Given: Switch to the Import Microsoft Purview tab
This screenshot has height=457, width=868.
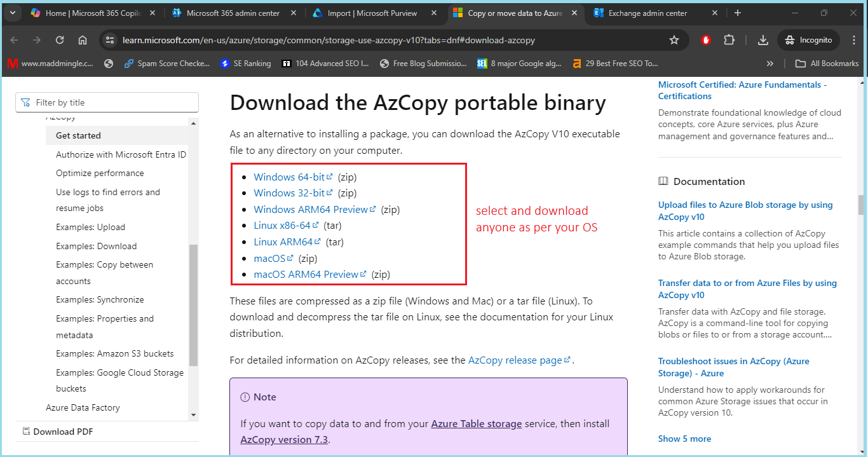Looking at the screenshot, I should [x=372, y=13].
